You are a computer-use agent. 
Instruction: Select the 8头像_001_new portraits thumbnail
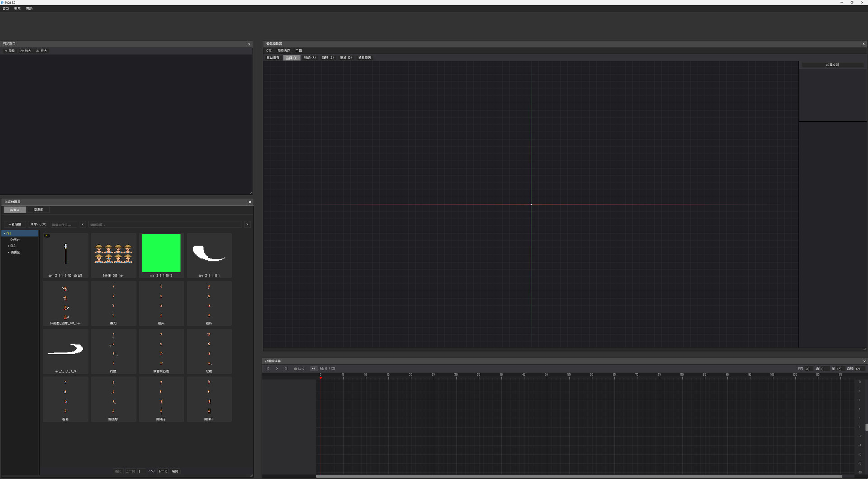click(x=113, y=255)
